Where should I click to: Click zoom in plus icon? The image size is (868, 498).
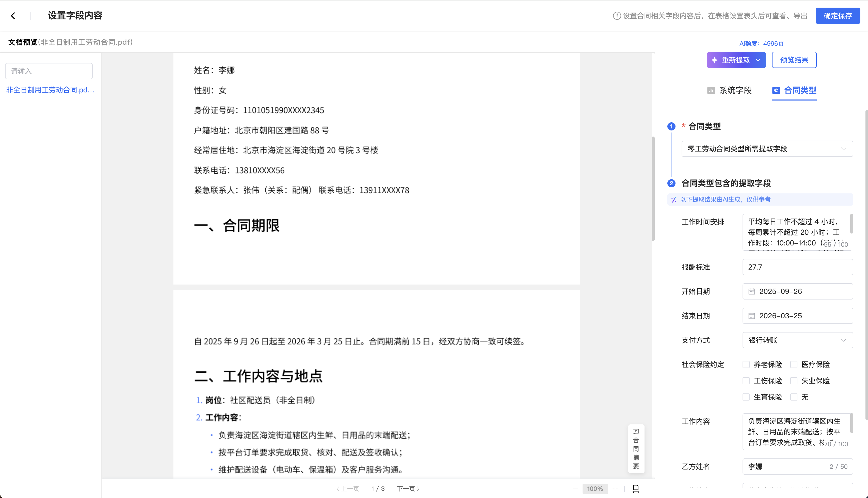(615, 489)
